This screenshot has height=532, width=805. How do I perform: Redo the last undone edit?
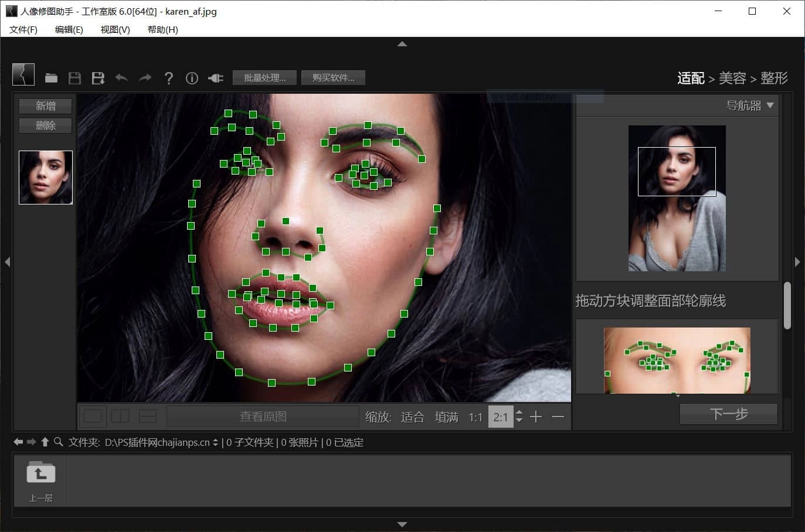[145, 77]
